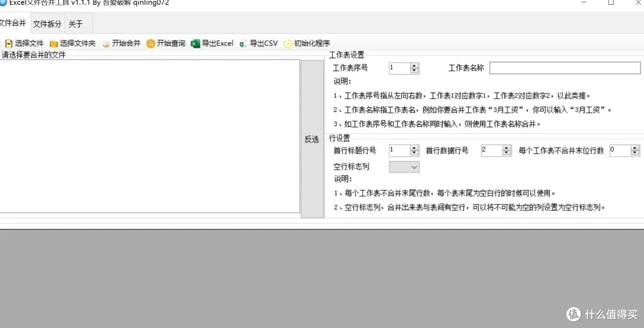Click the 首行标题行号 value field
The width and height of the screenshot is (644, 328).
pyautogui.click(x=399, y=150)
